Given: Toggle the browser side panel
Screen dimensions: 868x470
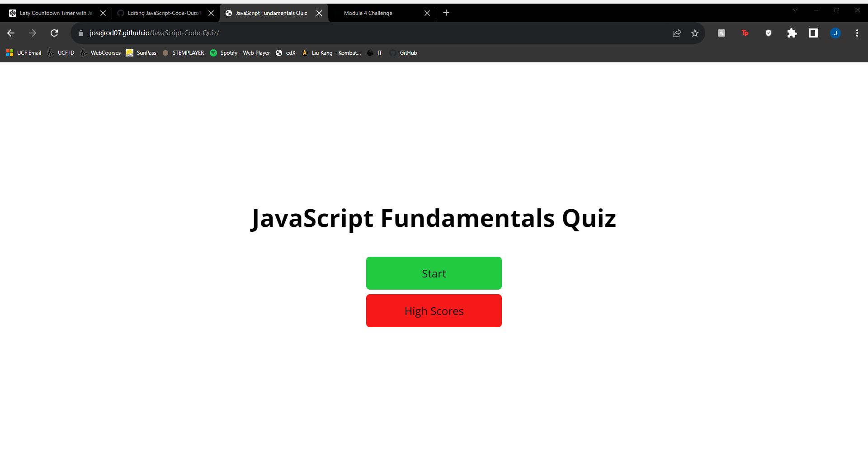Looking at the screenshot, I should tap(814, 33).
